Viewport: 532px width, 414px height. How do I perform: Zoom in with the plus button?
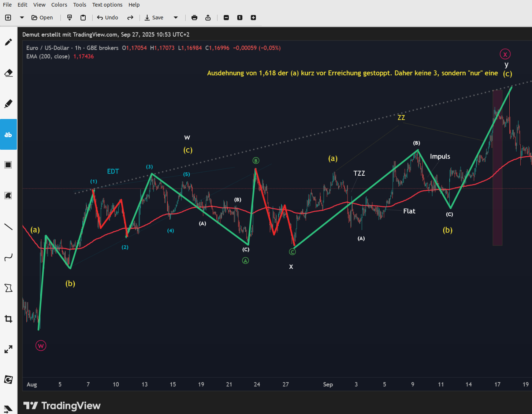pos(253,18)
